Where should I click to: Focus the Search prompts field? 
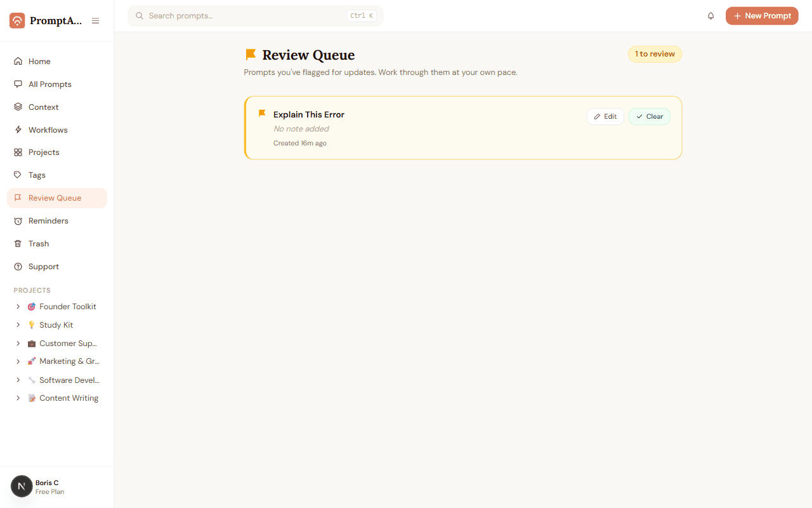click(256, 16)
